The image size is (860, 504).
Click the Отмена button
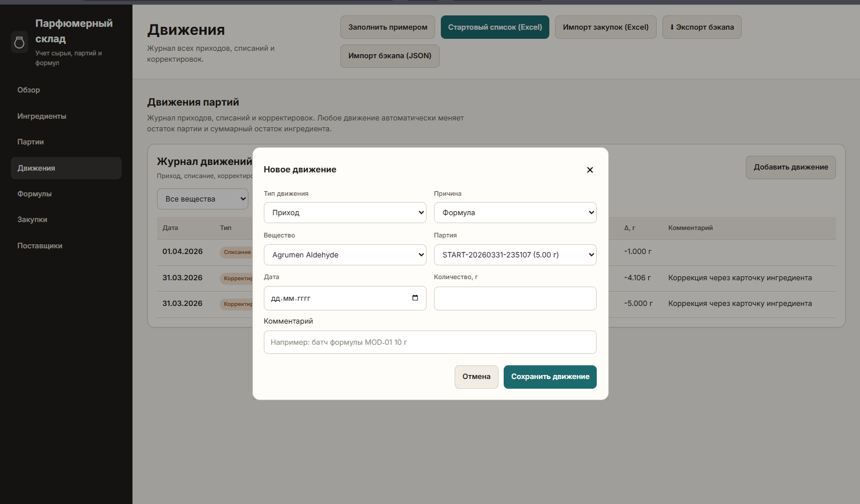pos(476,377)
